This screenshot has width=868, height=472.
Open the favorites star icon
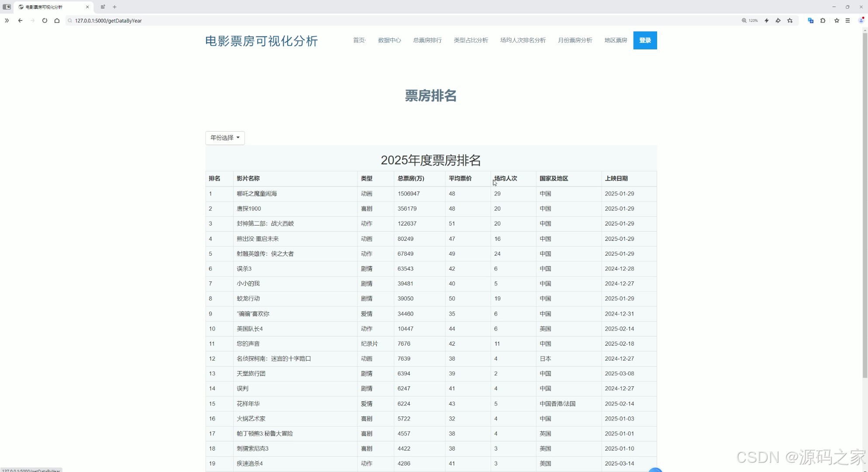coord(837,21)
